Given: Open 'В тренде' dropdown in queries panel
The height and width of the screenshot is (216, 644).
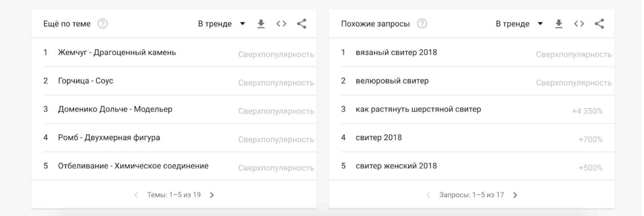Looking at the screenshot, I should point(519,24).
